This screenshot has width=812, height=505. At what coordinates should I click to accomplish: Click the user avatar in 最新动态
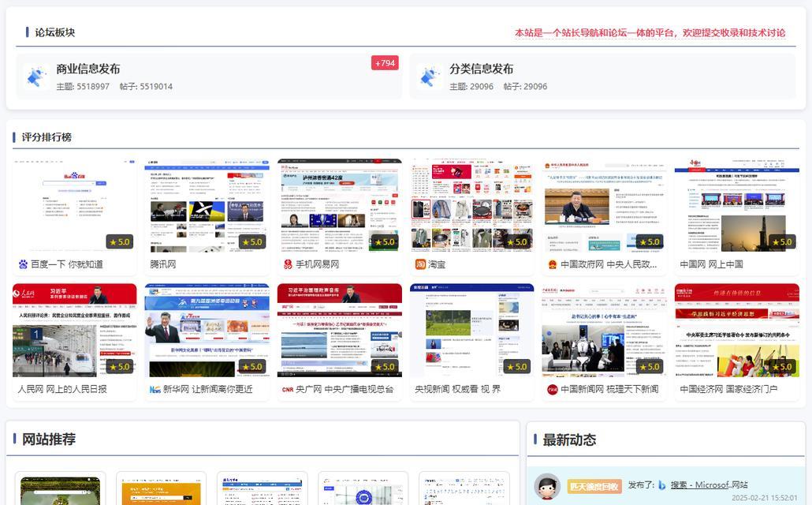547,486
